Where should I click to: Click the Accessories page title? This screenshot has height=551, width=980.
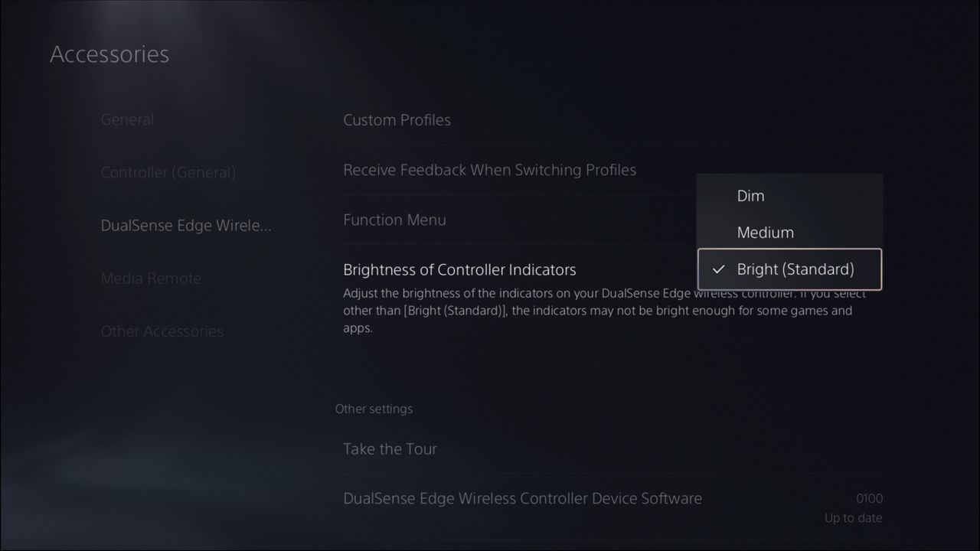109,54
